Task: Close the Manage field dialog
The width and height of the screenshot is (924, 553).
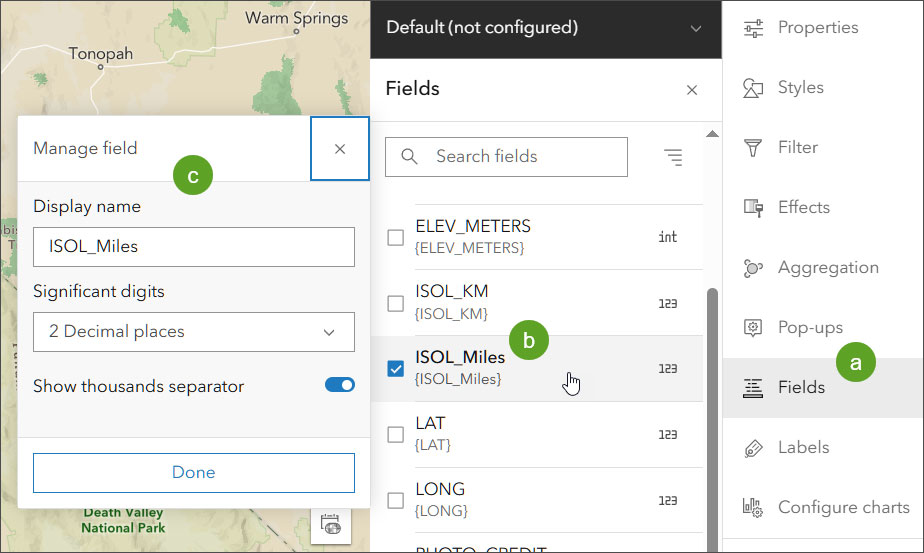Action: point(340,149)
